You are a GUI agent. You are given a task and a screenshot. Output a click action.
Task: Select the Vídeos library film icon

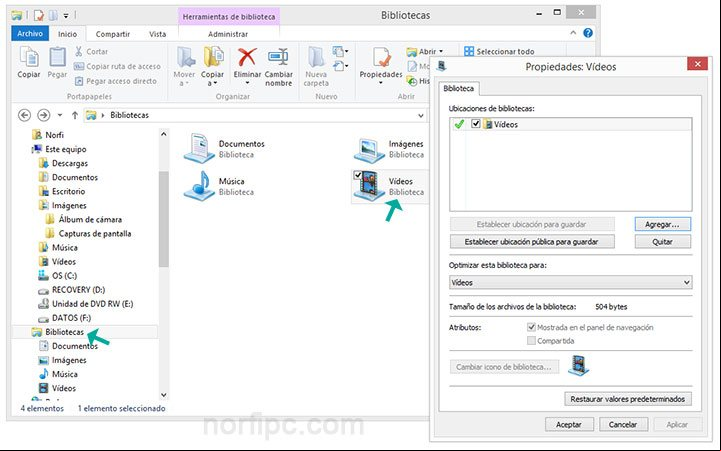tap(370, 186)
